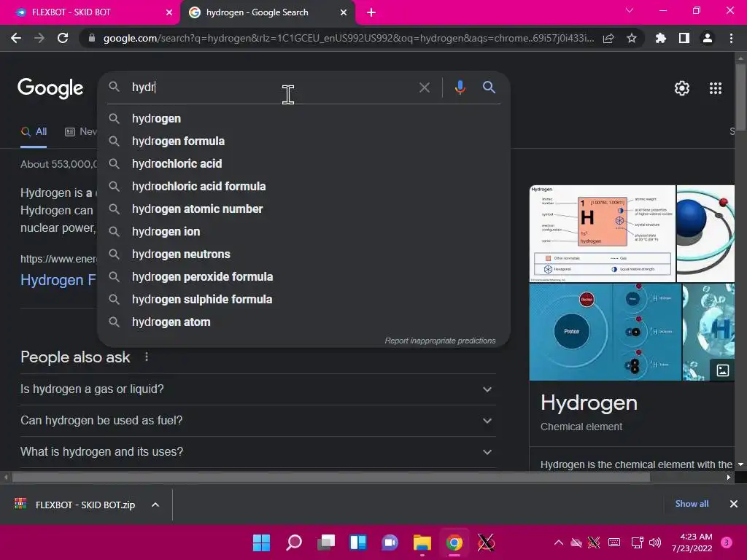Switch to the News results tab
Screen dimensions: 747x560
click(80, 132)
